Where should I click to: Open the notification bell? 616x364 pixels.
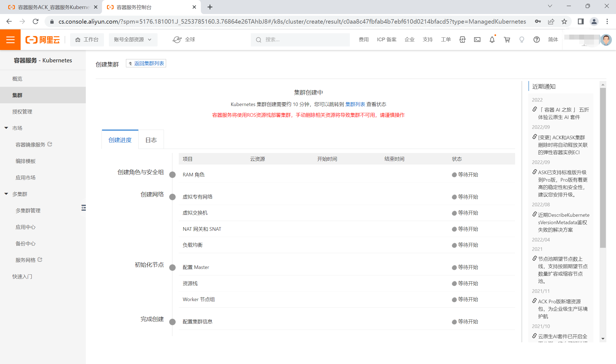[x=492, y=40]
